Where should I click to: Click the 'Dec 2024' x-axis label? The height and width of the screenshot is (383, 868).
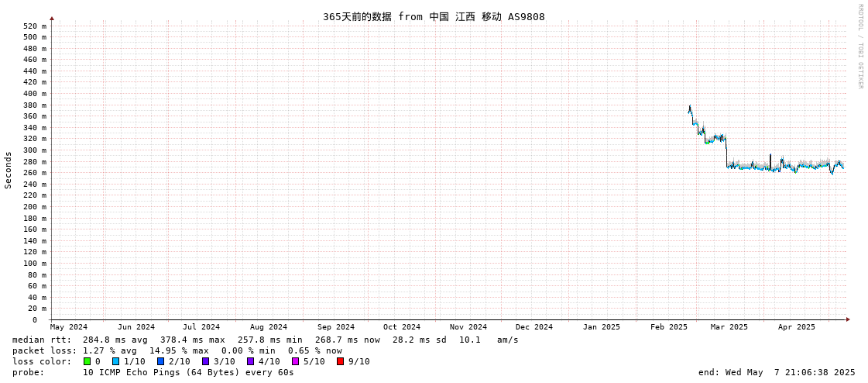click(534, 327)
